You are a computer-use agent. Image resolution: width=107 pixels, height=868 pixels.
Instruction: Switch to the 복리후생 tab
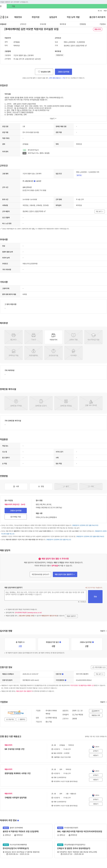coord(63,24)
